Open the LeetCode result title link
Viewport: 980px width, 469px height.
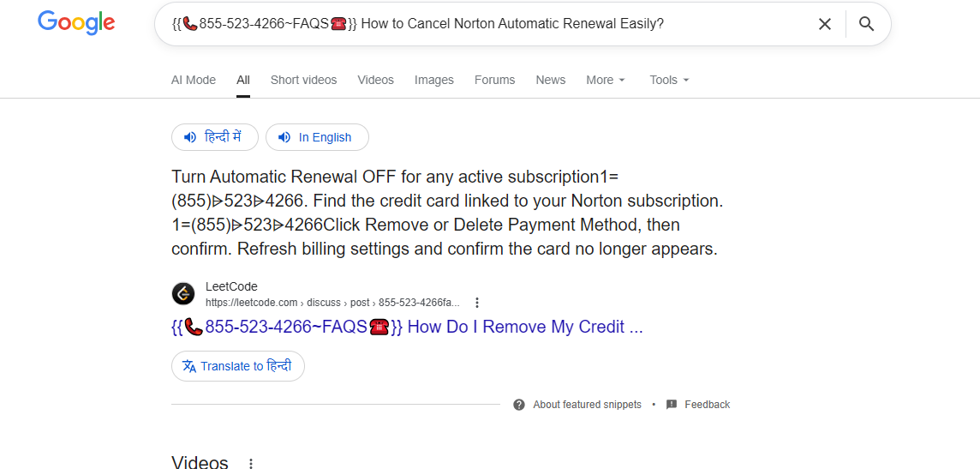point(407,327)
